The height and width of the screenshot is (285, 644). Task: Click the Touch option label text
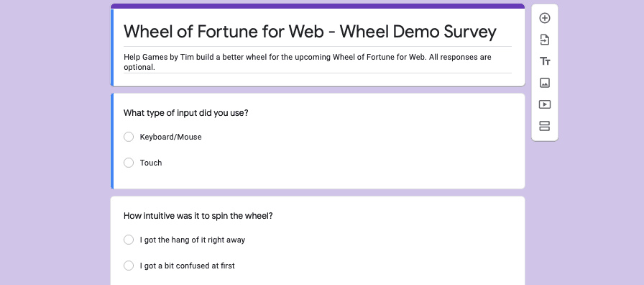point(151,163)
